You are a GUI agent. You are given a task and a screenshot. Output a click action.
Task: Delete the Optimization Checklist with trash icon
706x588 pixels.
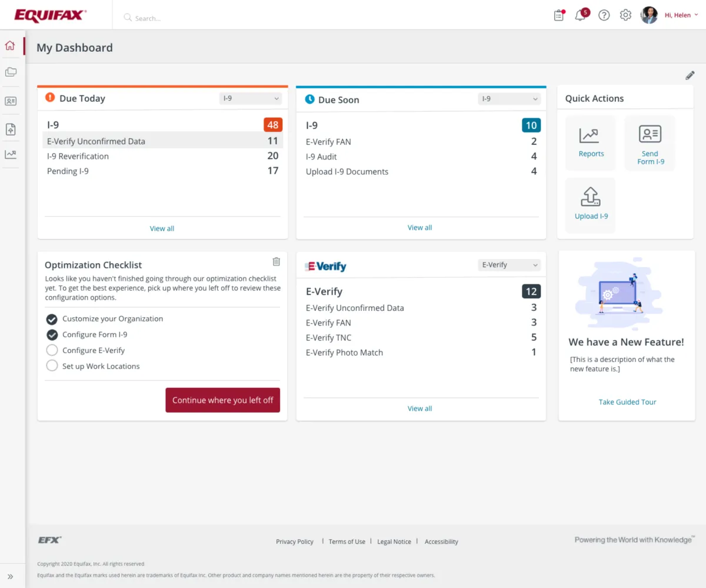277,261
